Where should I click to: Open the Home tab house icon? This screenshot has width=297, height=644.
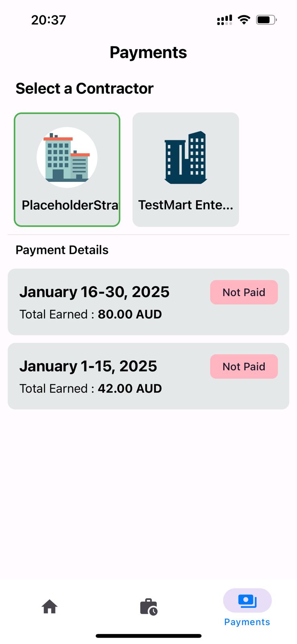[x=49, y=606]
